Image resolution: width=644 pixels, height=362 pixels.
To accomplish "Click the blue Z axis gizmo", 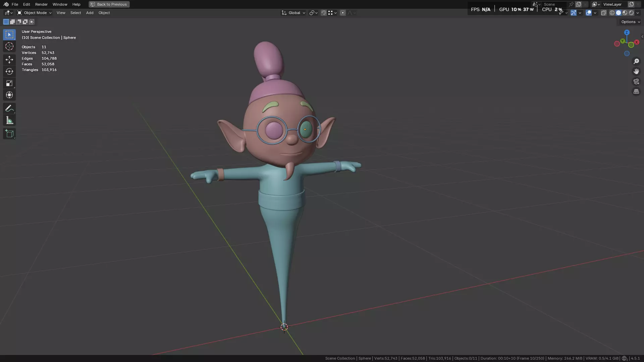I will 627,33.
